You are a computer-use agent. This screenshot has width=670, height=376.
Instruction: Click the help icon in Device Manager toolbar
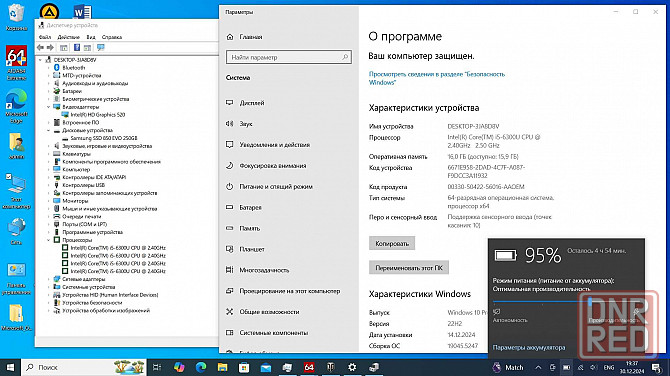(77, 47)
